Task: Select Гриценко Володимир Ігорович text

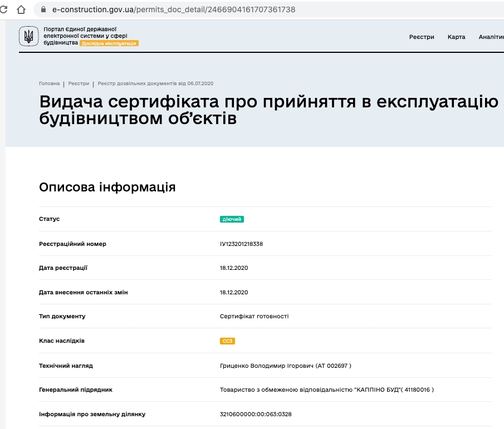Action: [266, 366]
